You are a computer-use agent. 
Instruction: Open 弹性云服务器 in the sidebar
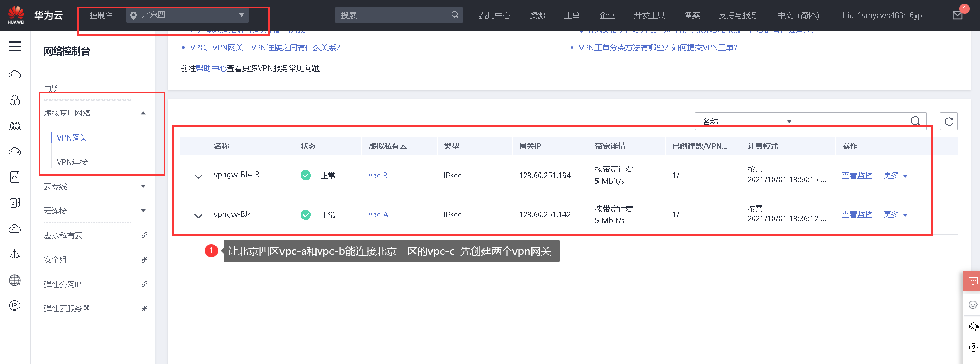67,309
